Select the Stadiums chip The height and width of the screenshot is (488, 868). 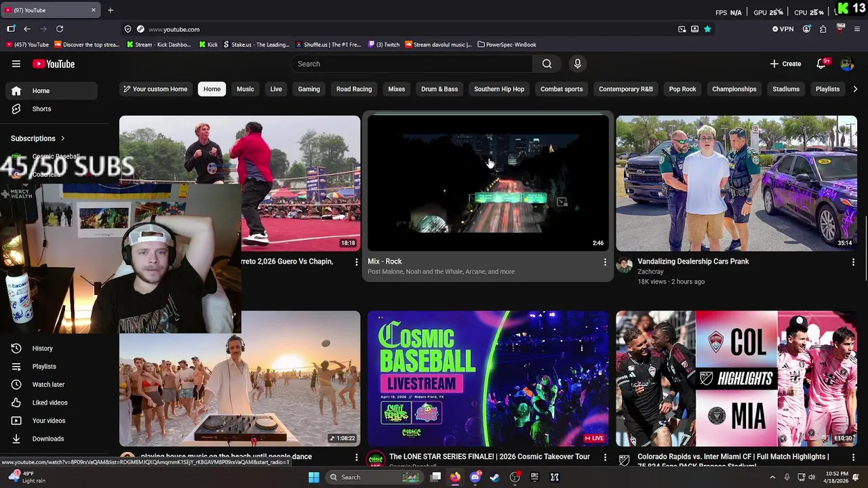point(786,89)
